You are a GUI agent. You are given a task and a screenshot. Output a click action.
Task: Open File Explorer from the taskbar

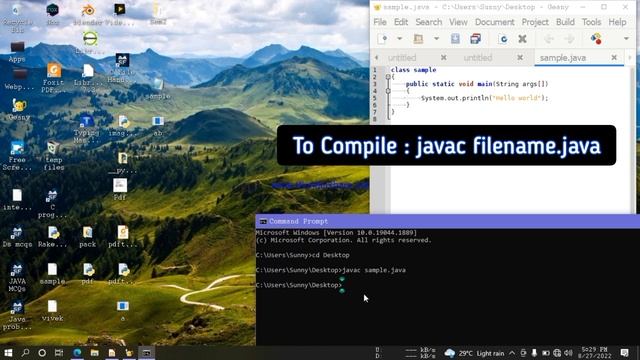[x=95, y=353]
